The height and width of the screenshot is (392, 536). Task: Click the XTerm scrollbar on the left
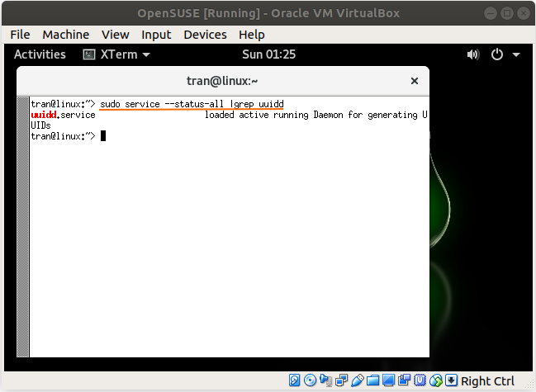pos(23,227)
